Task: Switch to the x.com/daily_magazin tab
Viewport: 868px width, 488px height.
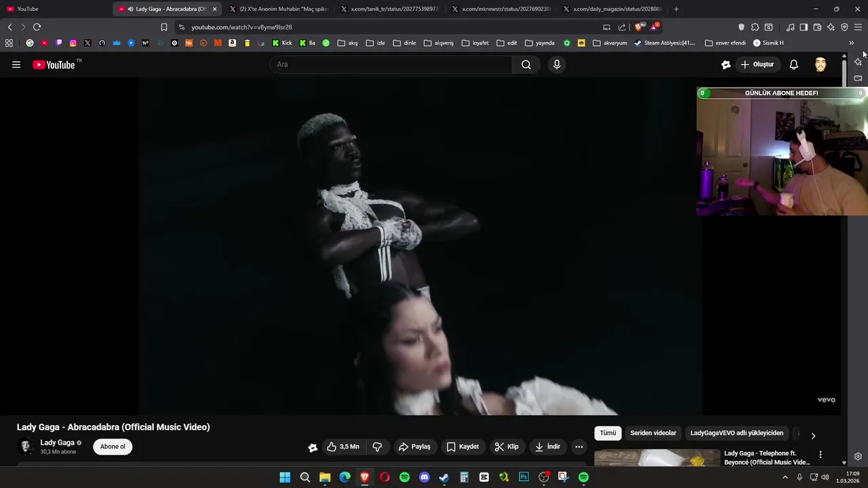Action: click(614, 9)
